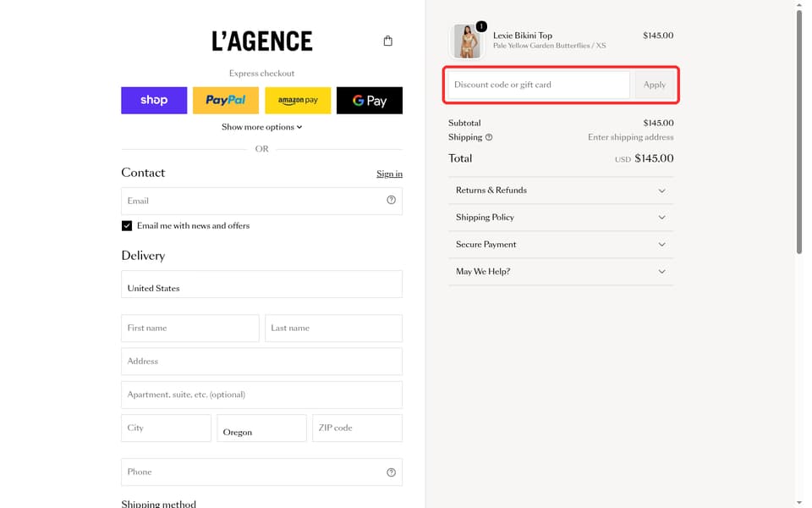The height and width of the screenshot is (508, 812).
Task: Expand the May We Help? section
Action: (x=561, y=272)
